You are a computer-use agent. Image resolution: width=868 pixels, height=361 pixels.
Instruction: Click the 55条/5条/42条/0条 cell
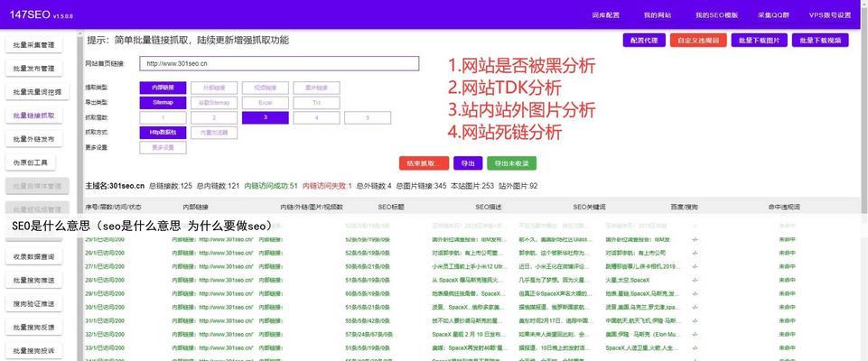(368, 320)
